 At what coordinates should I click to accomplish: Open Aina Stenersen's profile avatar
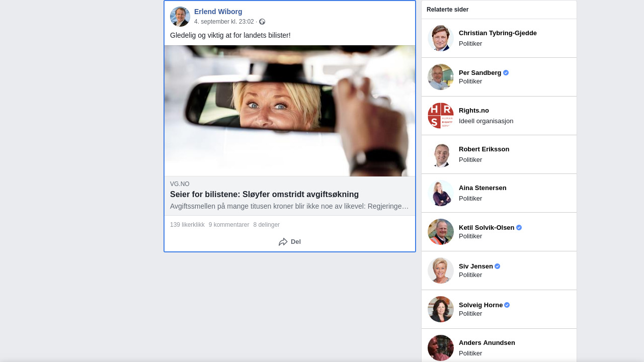pos(441,193)
